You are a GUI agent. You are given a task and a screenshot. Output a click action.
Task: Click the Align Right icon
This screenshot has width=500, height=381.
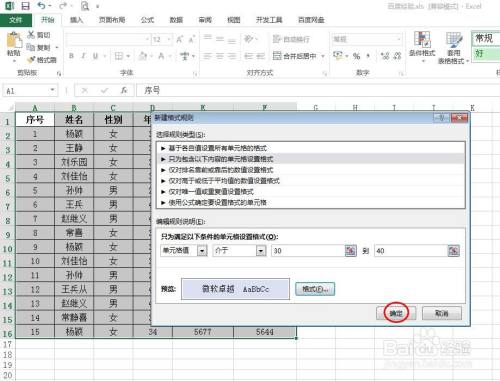[x=232, y=56]
